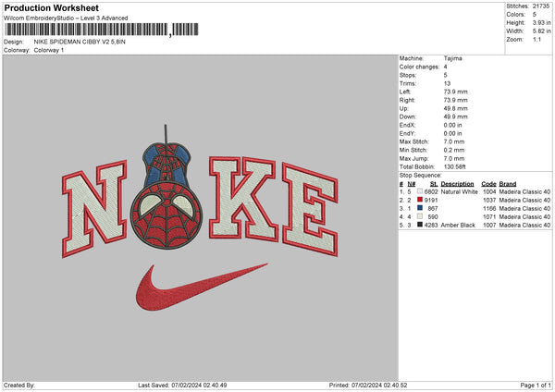Viewport: 555px width, 392px height.
Task: Click the cream 590 thread swatch
Action: [420, 216]
